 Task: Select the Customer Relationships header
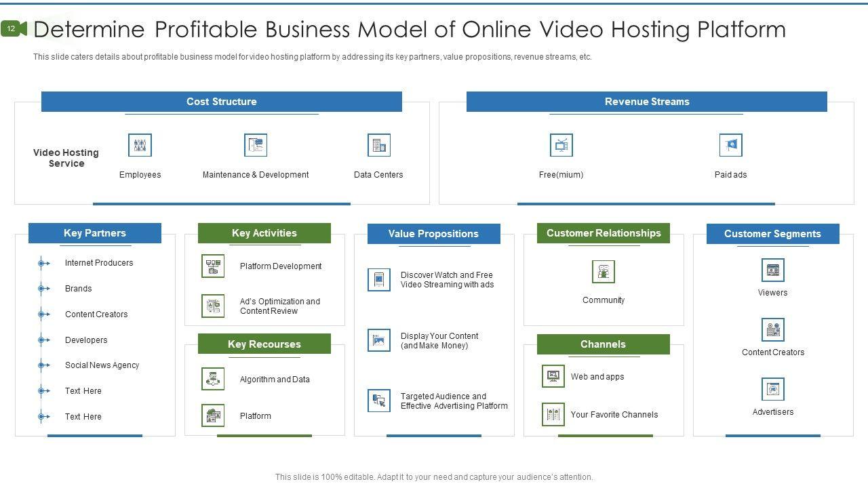[604, 233]
